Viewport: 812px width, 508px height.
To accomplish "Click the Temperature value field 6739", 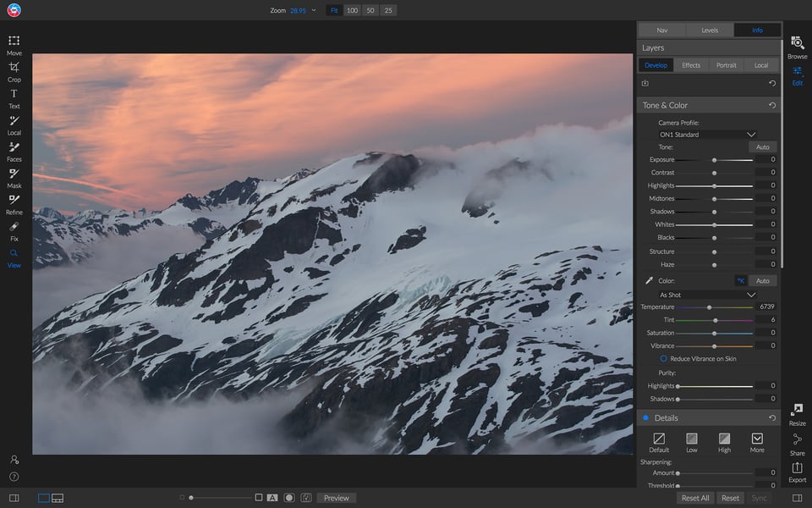I will (765, 306).
